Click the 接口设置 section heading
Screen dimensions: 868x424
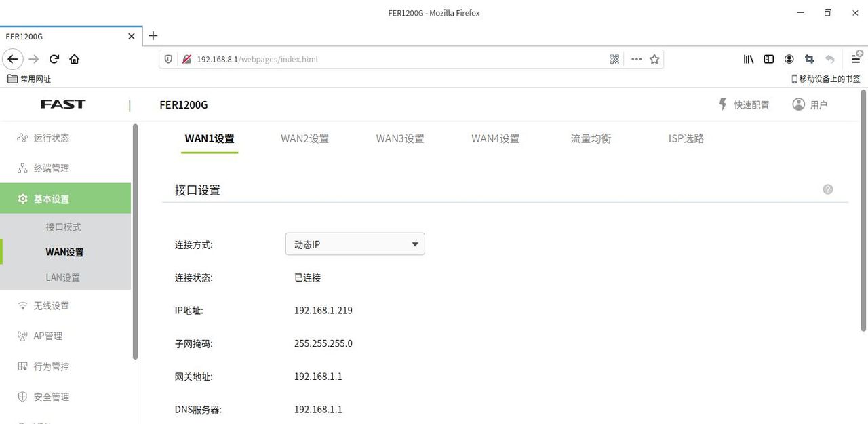click(x=197, y=190)
